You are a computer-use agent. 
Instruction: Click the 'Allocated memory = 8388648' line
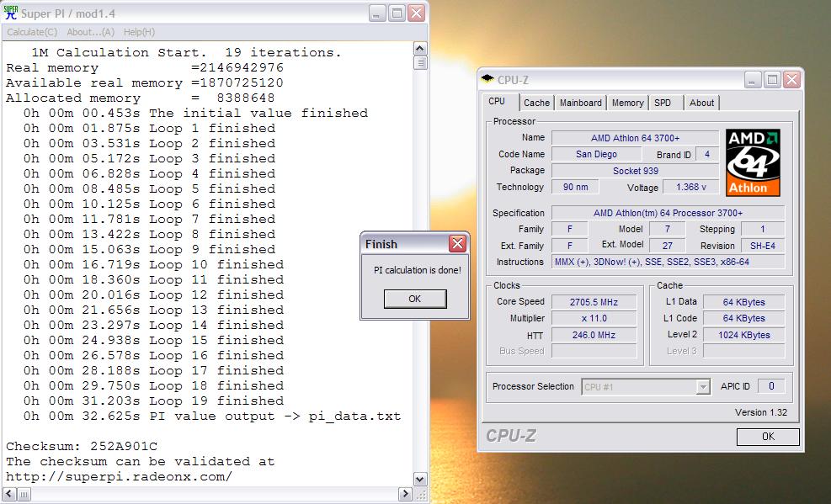coord(141,98)
